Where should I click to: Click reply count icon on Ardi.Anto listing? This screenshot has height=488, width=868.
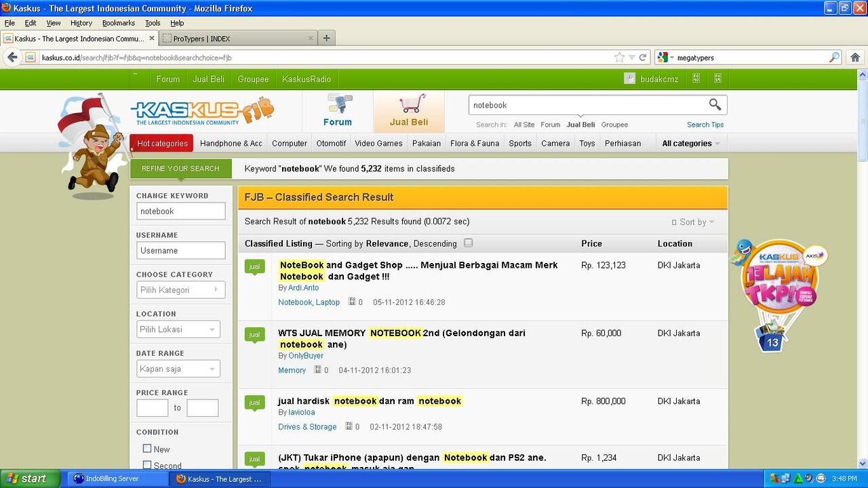352,302
